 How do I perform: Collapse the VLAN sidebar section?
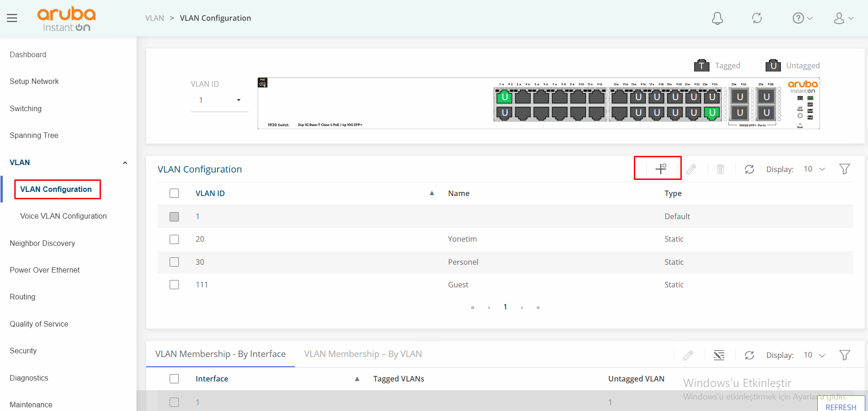pos(125,163)
